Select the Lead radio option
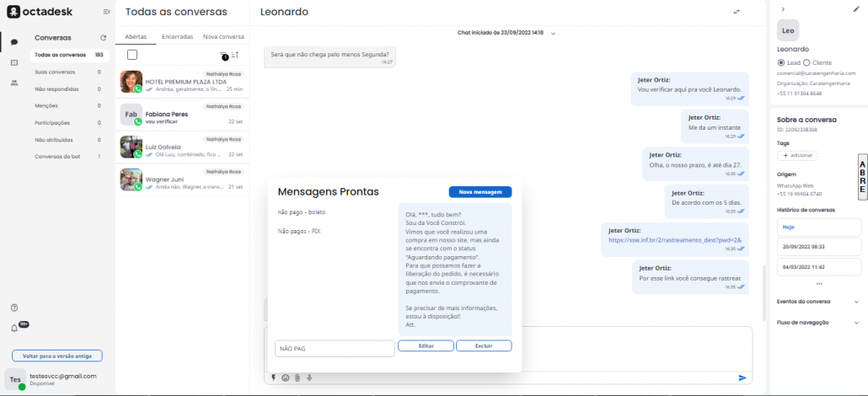This screenshot has width=868, height=396. point(780,62)
